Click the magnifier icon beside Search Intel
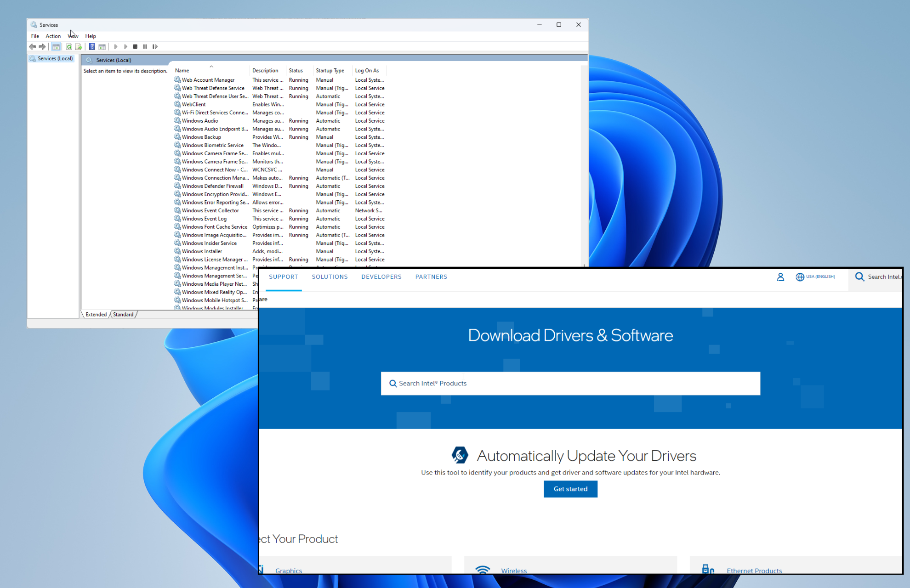Viewport: 910px width, 588px height. [x=859, y=277]
